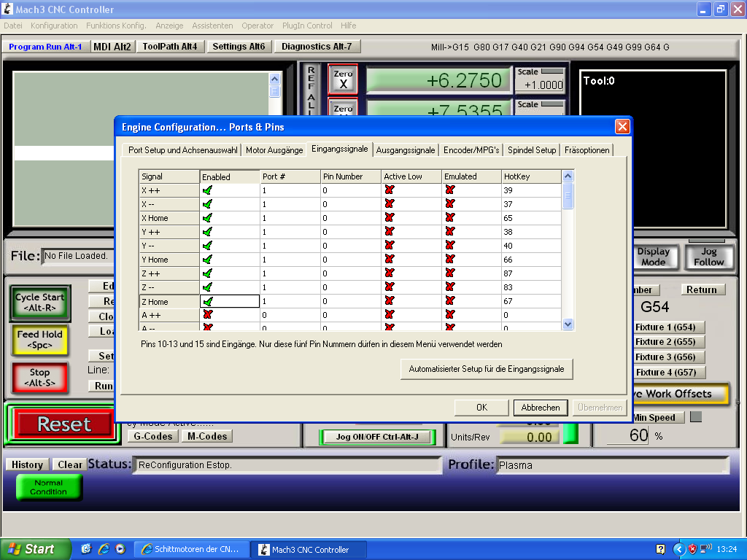
Task: Click the signal table scrollbar thumb
Action: 568,195
